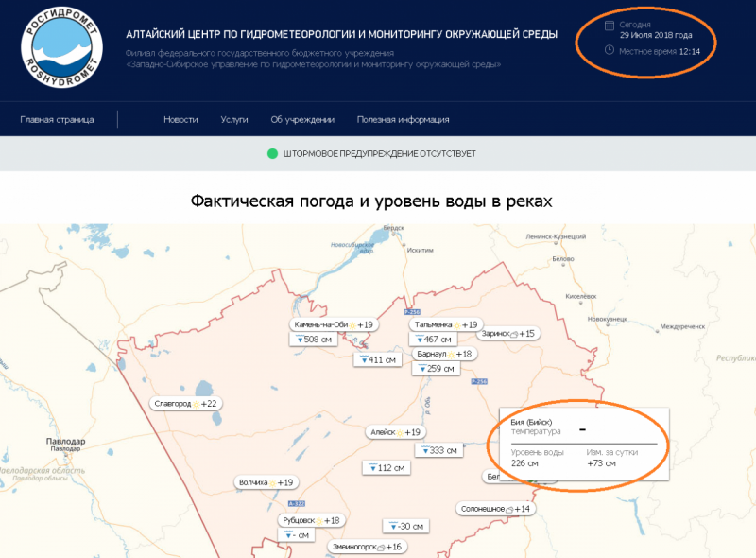Click the sun icon on the Алейск marker
This screenshot has height=558, width=756.
coord(399,432)
